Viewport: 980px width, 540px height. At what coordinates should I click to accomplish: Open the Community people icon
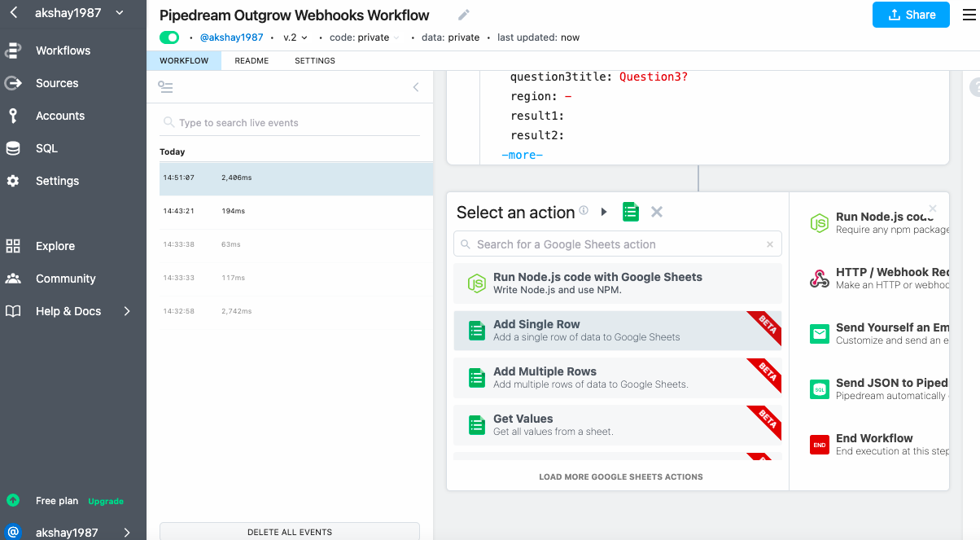click(x=13, y=279)
